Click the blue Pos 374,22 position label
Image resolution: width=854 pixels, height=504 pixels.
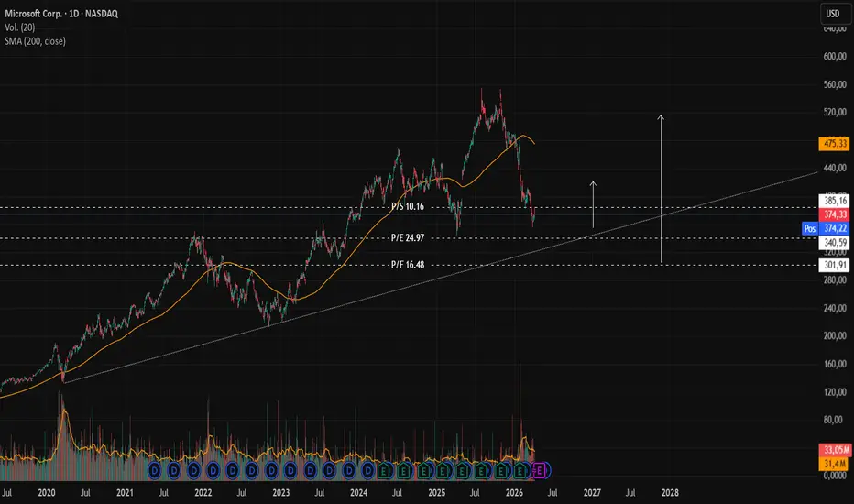pos(825,228)
